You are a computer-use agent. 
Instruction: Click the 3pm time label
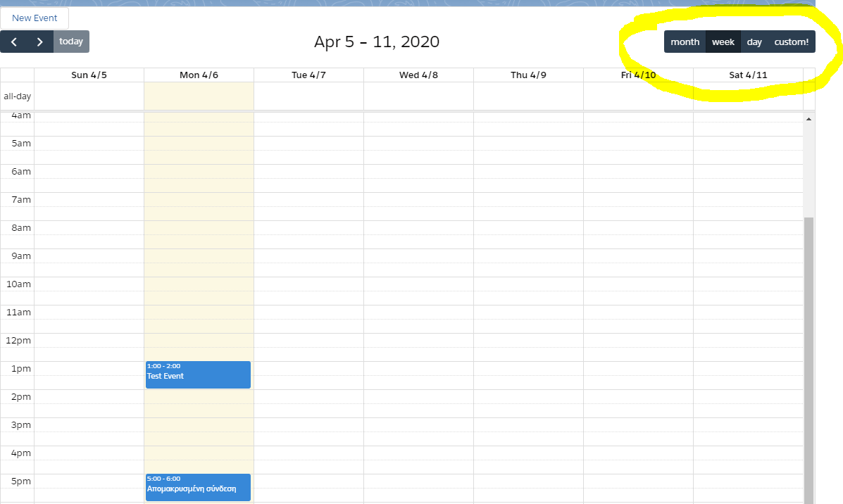point(21,425)
